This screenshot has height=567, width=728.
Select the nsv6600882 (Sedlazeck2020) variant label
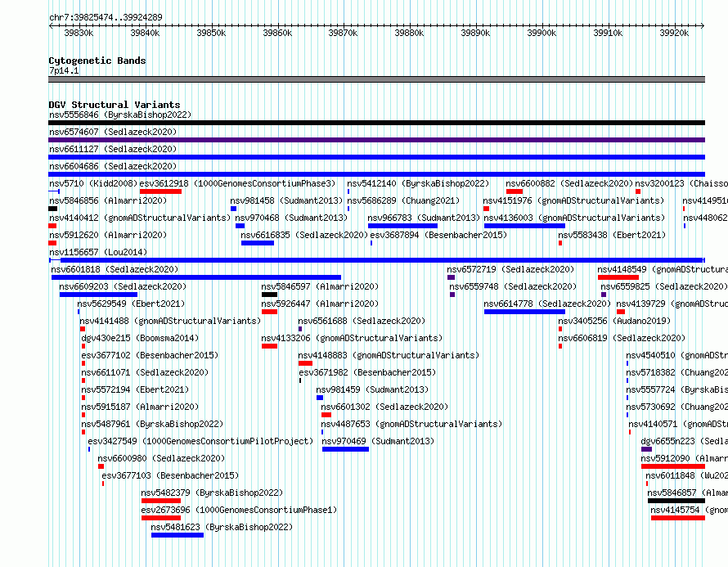coord(569,183)
